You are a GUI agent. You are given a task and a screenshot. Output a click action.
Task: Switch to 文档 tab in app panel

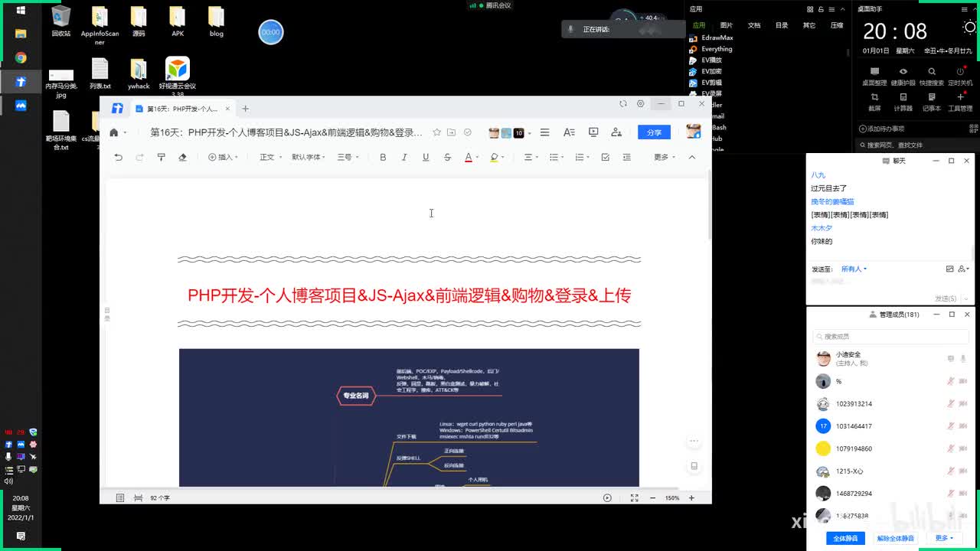pos(754,25)
